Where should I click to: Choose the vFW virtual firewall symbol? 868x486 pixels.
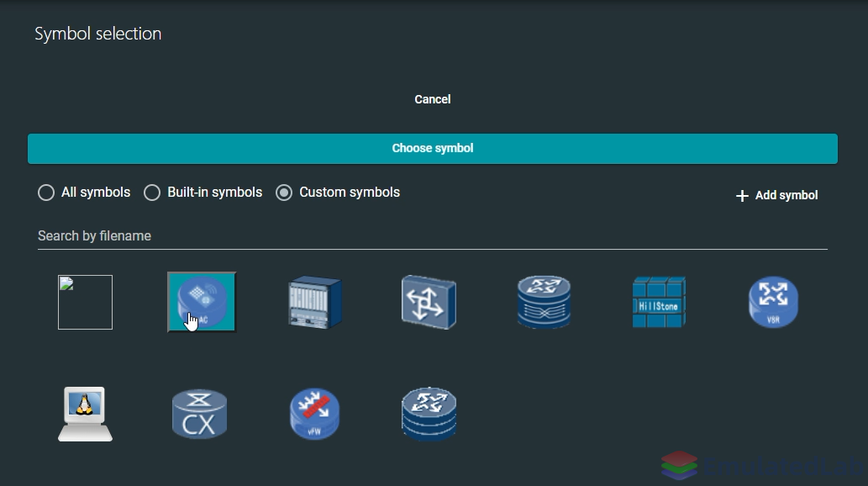[314, 414]
